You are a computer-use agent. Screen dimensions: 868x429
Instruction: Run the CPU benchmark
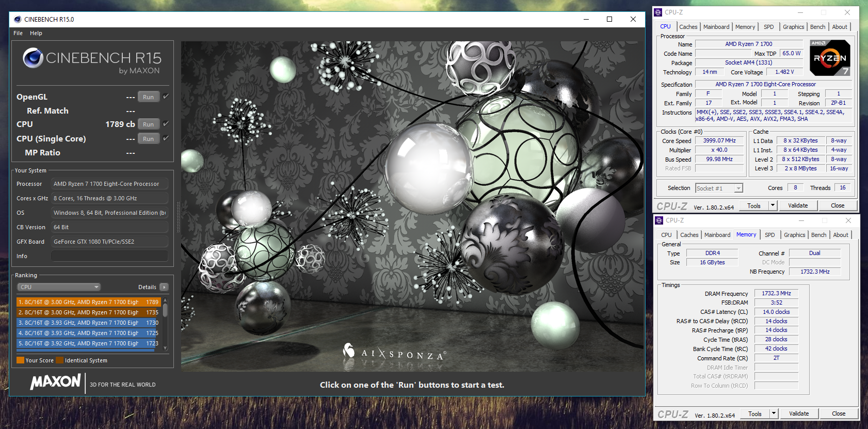pyautogui.click(x=148, y=124)
